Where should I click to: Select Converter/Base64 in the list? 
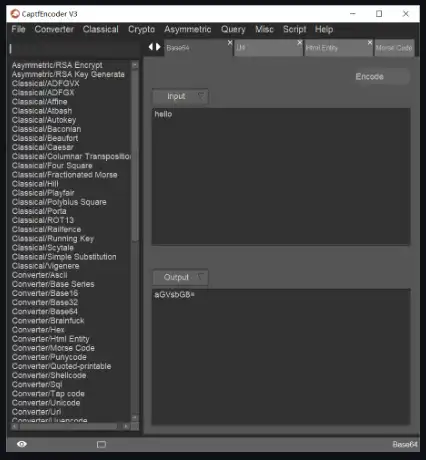pos(45,312)
